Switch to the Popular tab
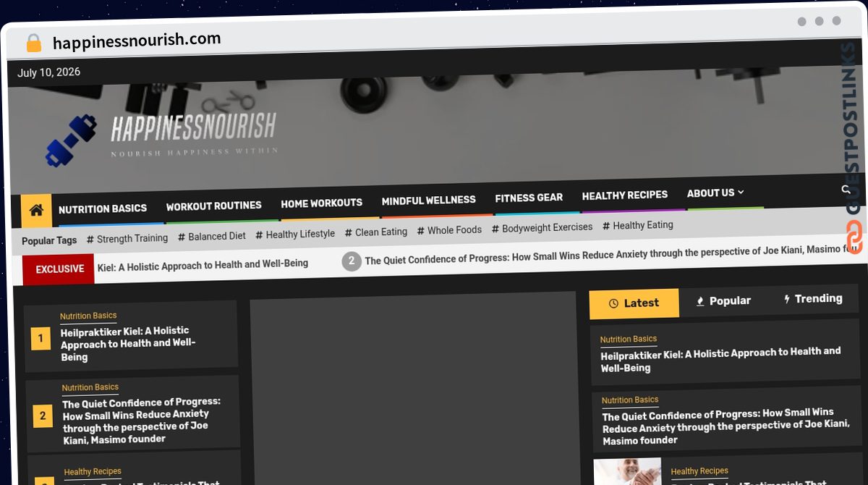Viewport: 868px width, 485px height. [723, 300]
